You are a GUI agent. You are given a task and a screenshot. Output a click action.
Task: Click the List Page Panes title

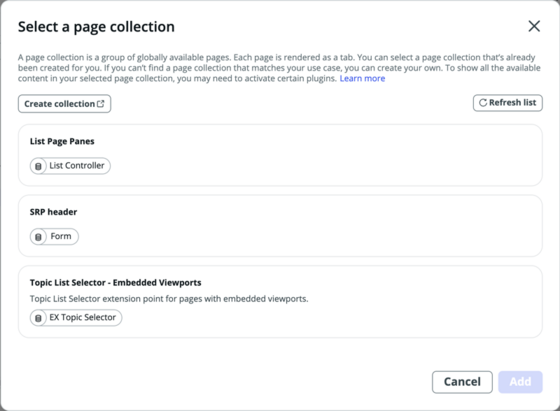coord(62,141)
